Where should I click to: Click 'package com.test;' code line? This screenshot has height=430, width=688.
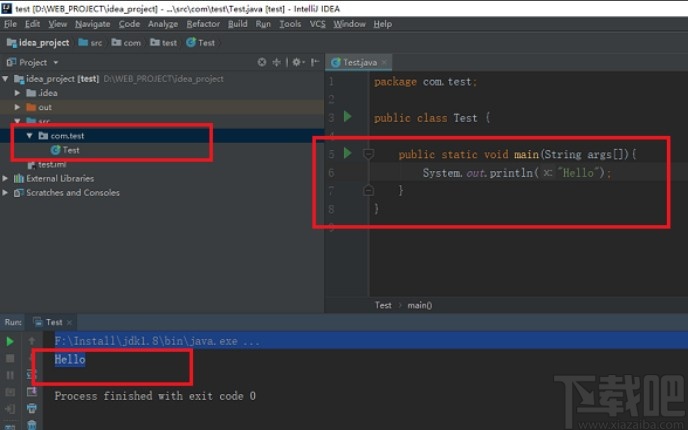coord(425,82)
